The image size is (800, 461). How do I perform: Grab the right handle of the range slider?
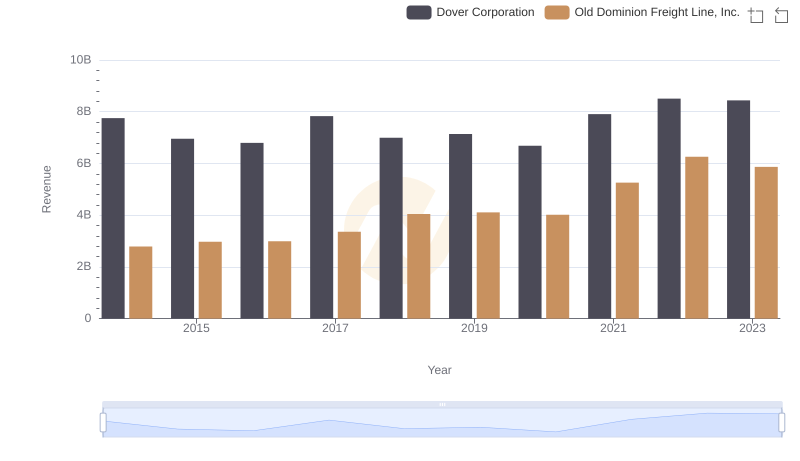tap(782, 423)
